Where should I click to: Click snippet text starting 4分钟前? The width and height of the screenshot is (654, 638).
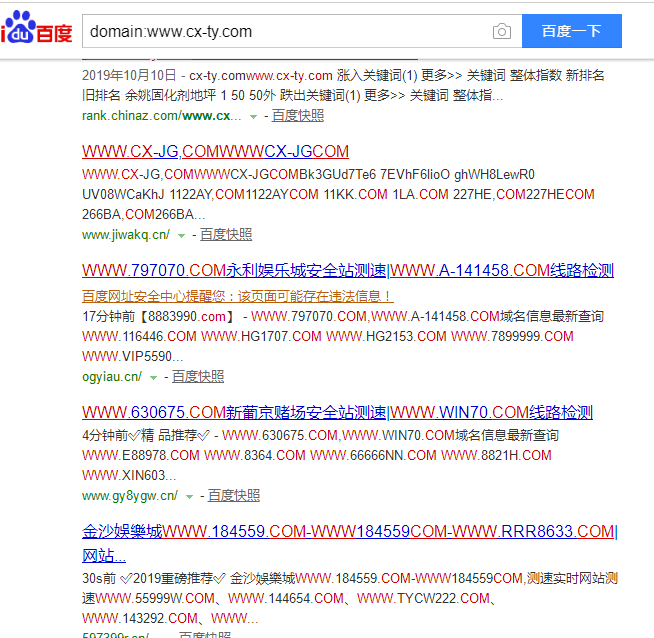click(x=320, y=455)
